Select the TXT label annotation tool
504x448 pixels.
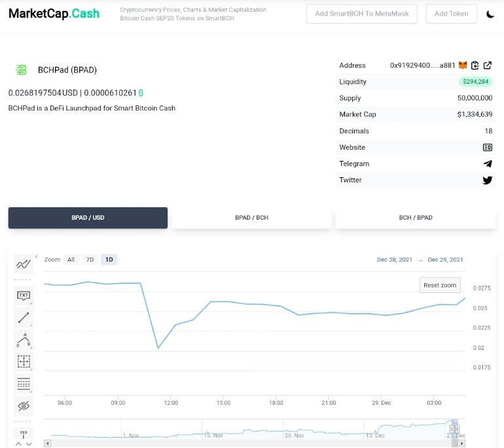coord(24,295)
